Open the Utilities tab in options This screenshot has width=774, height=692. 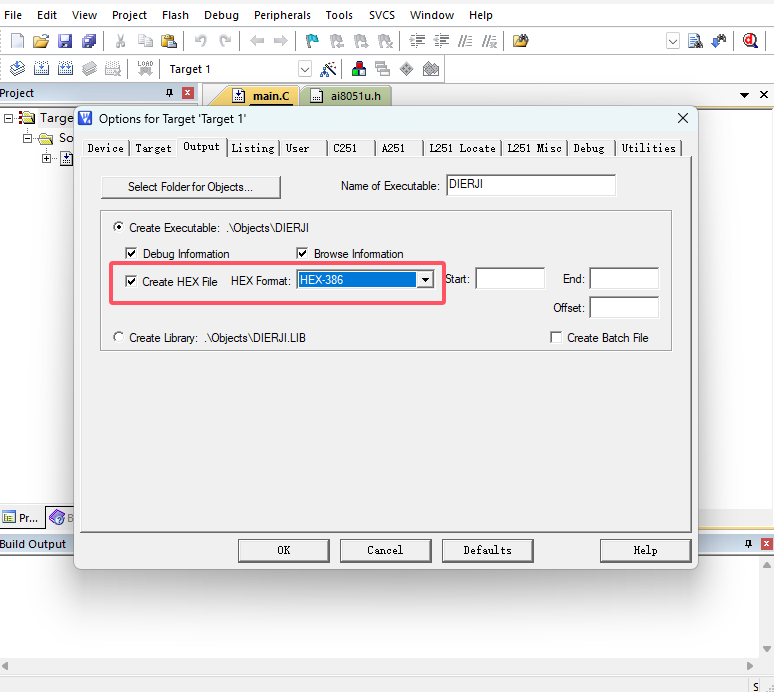[648, 148]
